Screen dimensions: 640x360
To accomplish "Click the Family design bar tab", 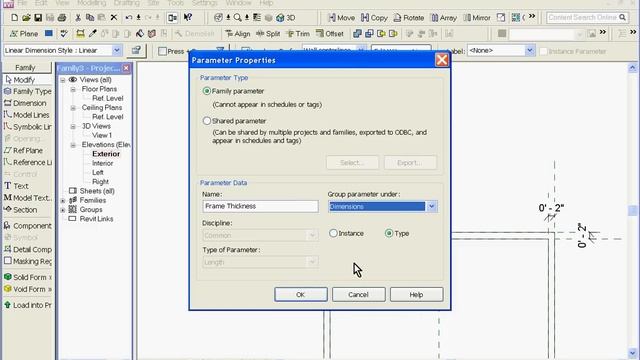I will pyautogui.click(x=26, y=67).
